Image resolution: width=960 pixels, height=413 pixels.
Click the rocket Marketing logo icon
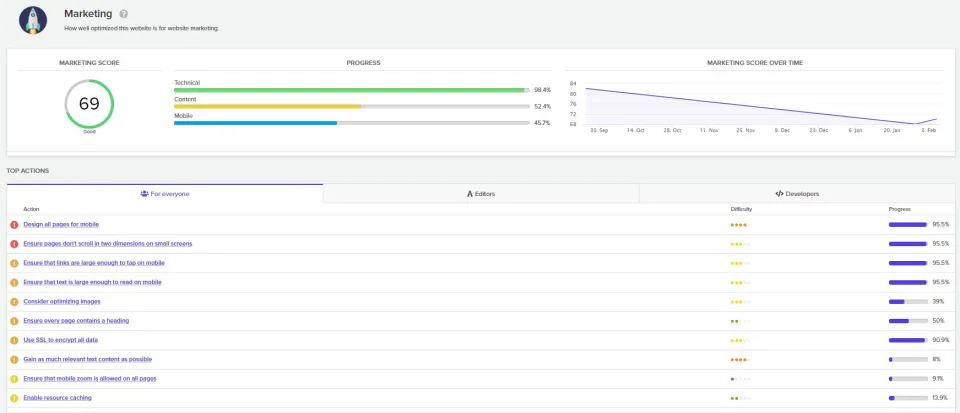click(33, 20)
